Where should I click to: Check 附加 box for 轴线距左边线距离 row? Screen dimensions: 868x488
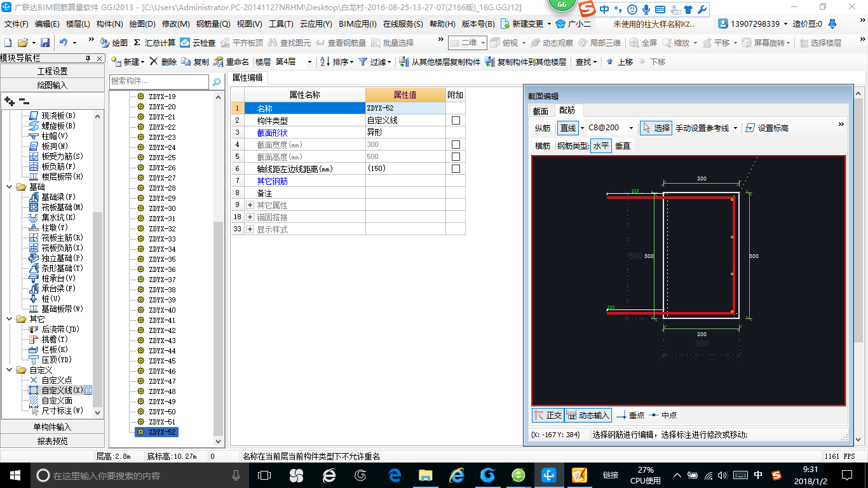click(x=456, y=168)
